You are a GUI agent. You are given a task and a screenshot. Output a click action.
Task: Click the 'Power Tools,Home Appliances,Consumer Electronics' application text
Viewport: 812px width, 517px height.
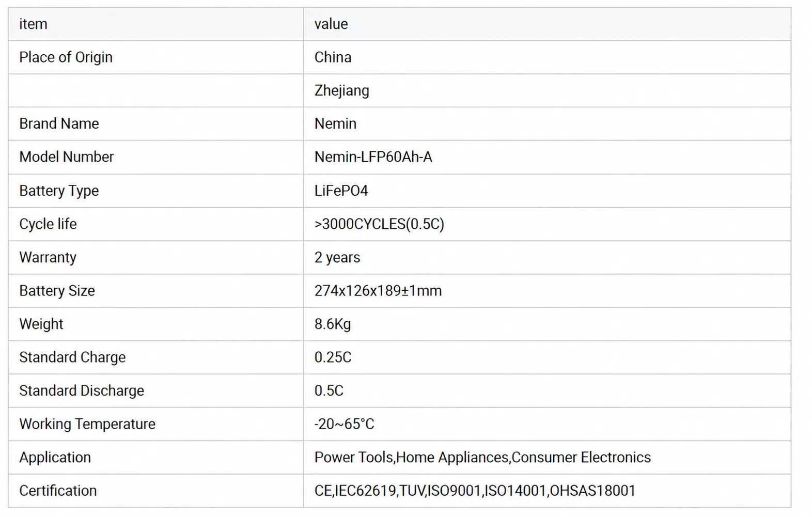pyautogui.click(x=482, y=458)
